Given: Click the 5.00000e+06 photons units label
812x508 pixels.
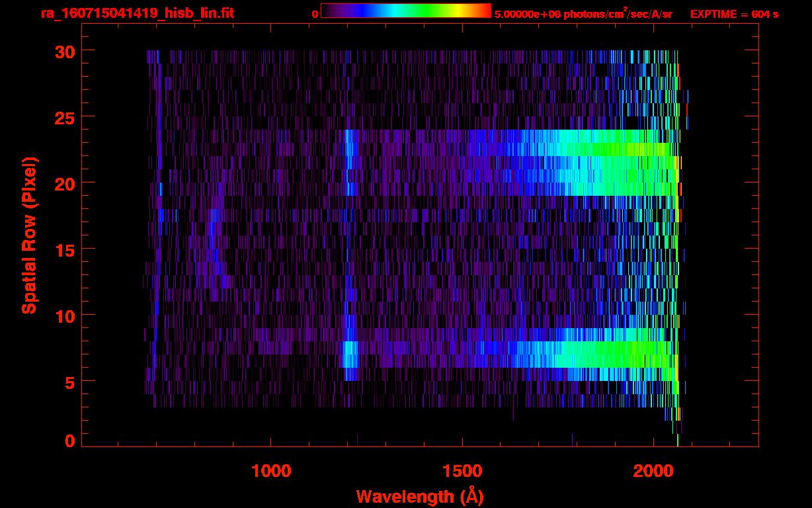Looking at the screenshot, I should coord(583,14).
